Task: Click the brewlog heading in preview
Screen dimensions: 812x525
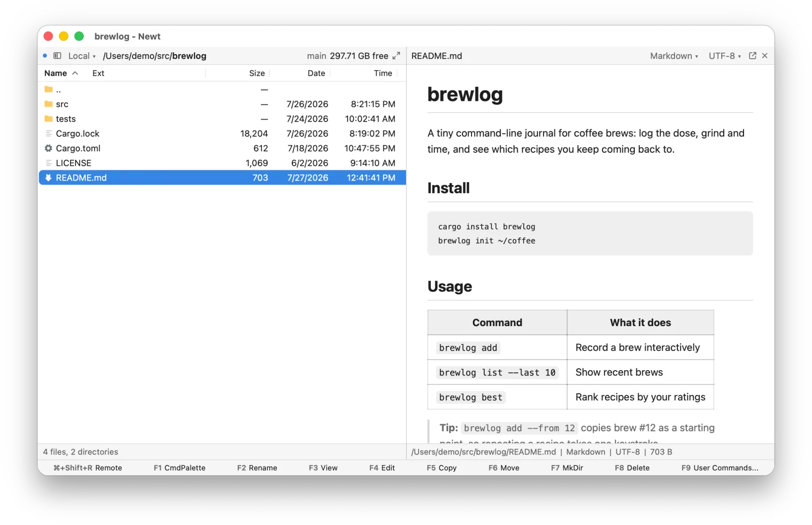Action: coord(465,94)
